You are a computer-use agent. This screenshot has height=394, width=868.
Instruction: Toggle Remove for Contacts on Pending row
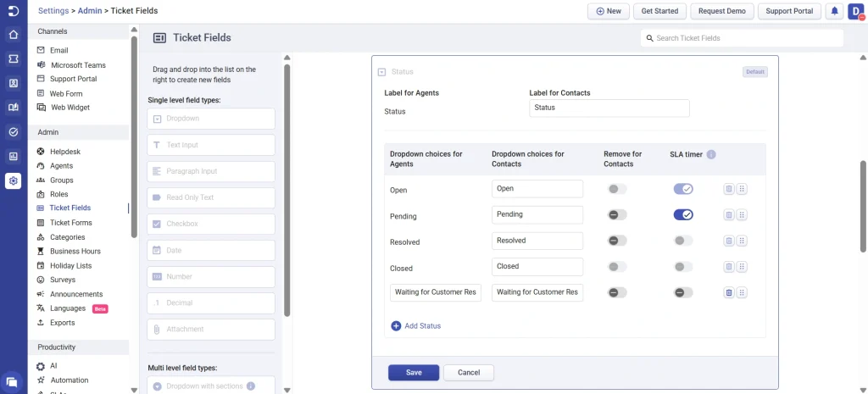617,214
